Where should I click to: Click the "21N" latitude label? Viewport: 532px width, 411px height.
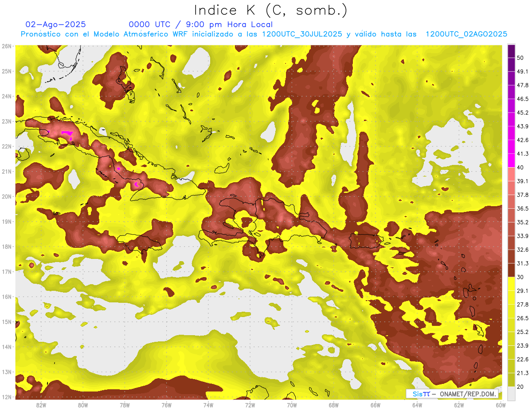tap(7, 171)
